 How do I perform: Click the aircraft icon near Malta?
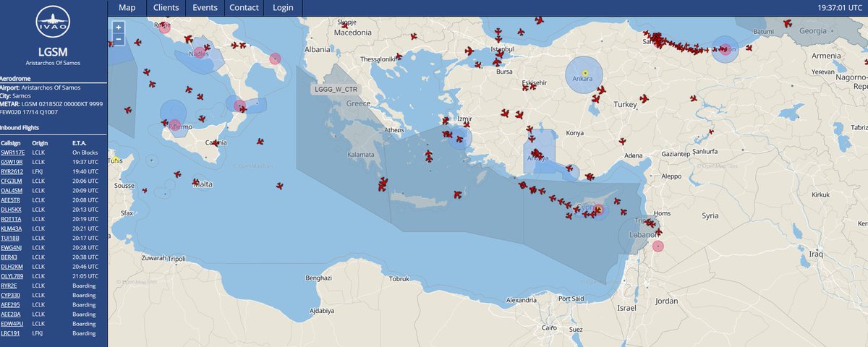point(195,182)
